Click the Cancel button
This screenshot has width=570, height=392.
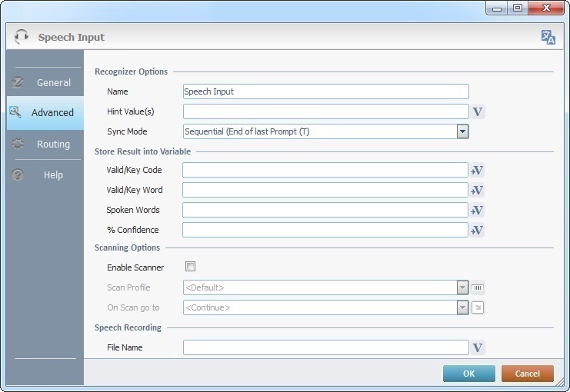pos(527,374)
